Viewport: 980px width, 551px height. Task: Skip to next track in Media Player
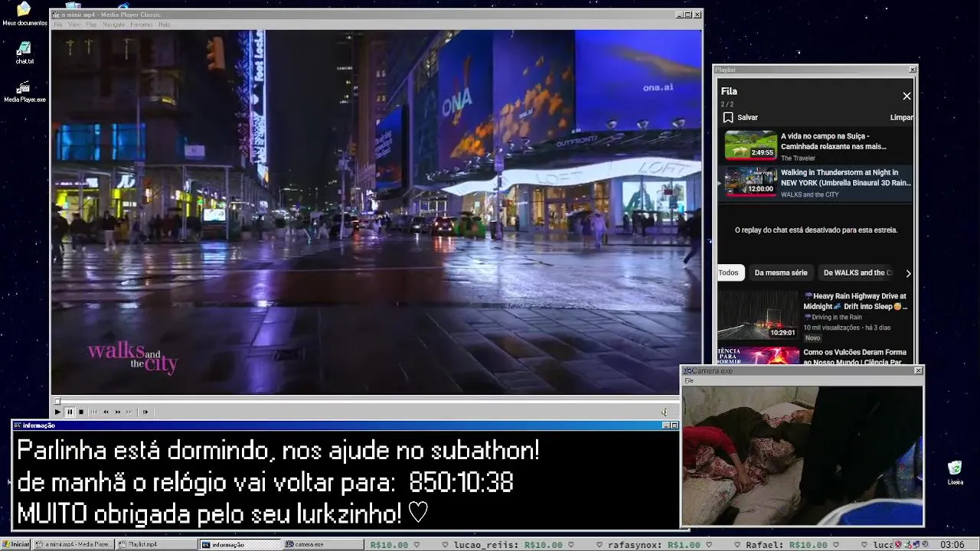(x=129, y=412)
